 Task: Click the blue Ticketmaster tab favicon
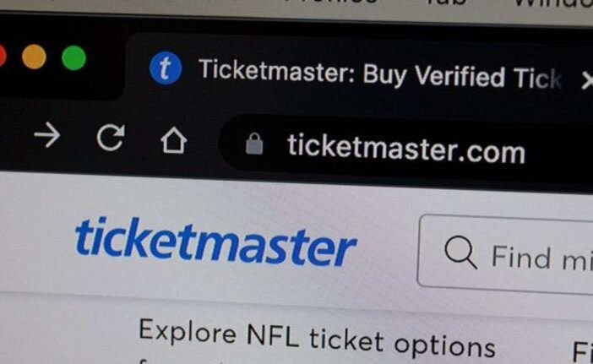pos(166,68)
